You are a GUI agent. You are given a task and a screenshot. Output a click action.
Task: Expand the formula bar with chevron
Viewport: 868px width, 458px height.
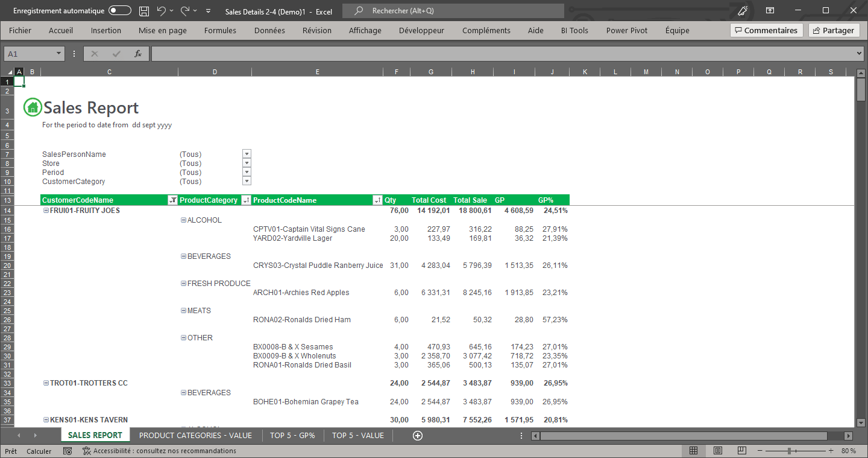[x=860, y=54]
